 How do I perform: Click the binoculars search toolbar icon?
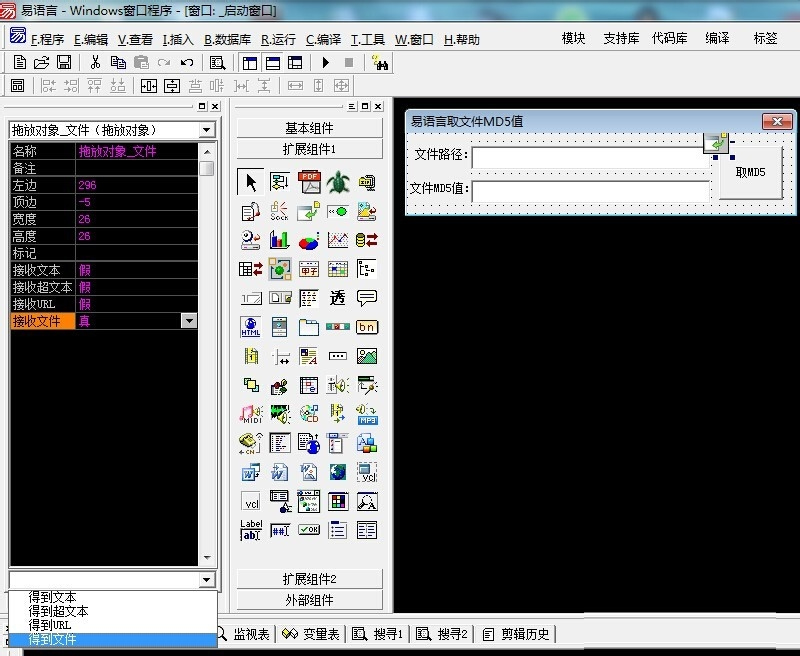tap(380, 62)
